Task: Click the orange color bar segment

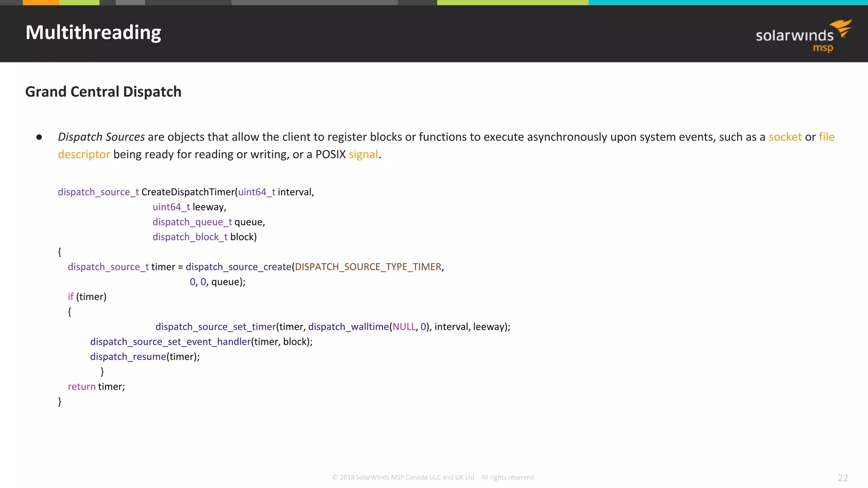Action: click(41, 3)
